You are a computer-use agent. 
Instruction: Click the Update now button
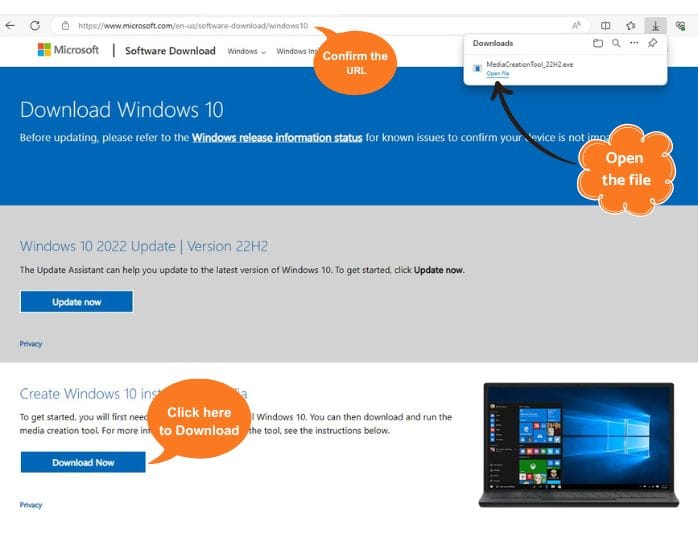pos(77,302)
